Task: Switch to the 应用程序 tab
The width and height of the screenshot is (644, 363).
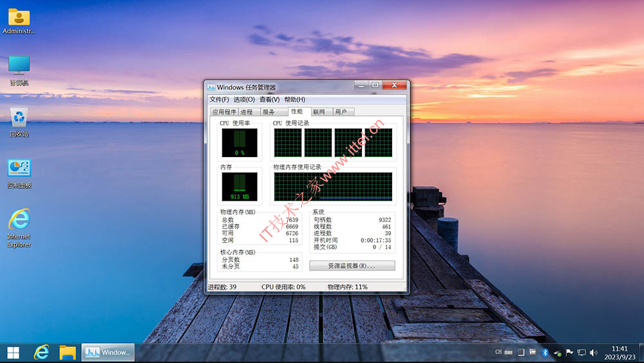Action: click(224, 112)
